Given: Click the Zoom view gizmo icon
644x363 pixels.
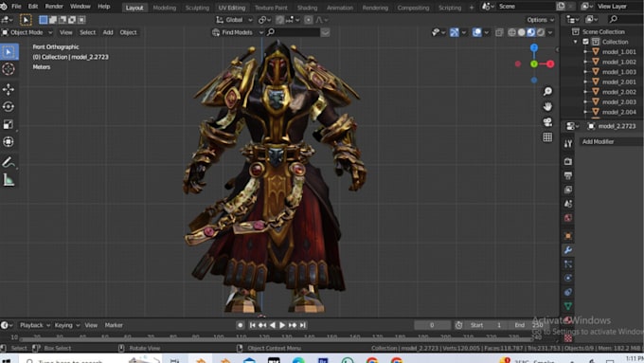Looking at the screenshot, I should (x=547, y=91).
